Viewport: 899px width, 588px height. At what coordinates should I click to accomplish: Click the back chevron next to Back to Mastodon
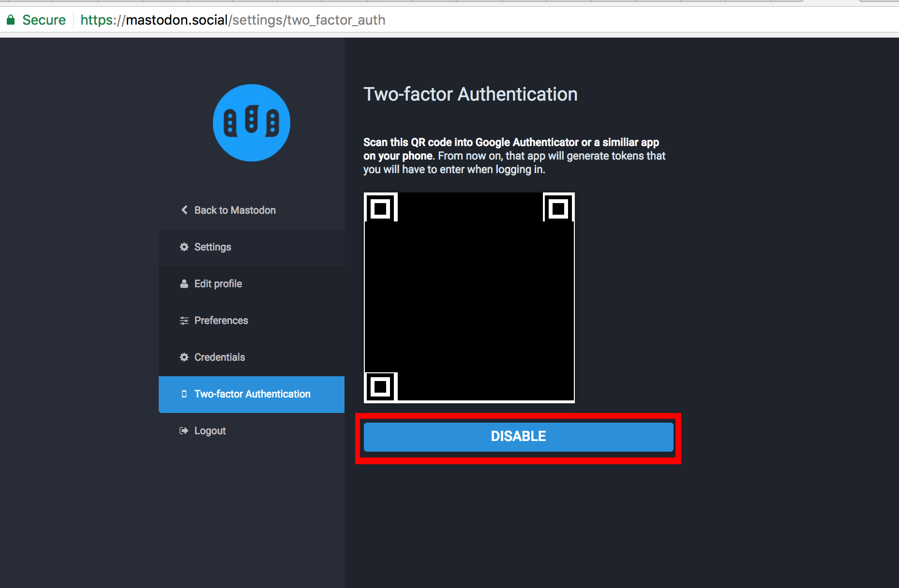coord(184,210)
